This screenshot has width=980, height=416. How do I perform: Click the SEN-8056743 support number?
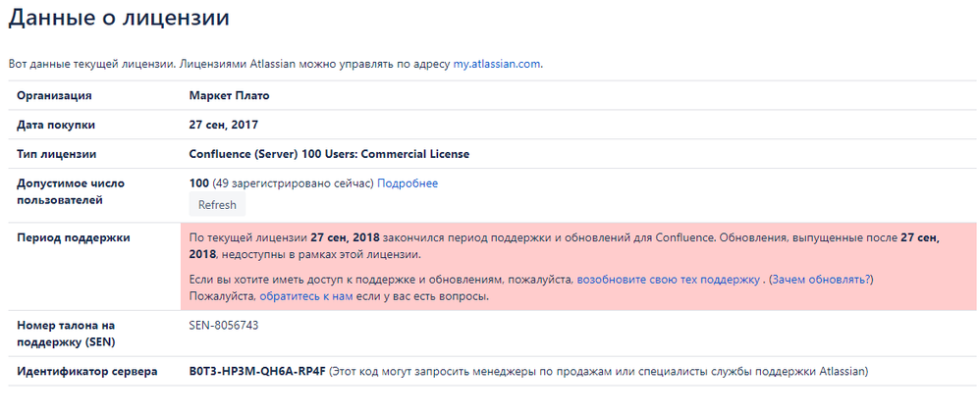pos(224,326)
